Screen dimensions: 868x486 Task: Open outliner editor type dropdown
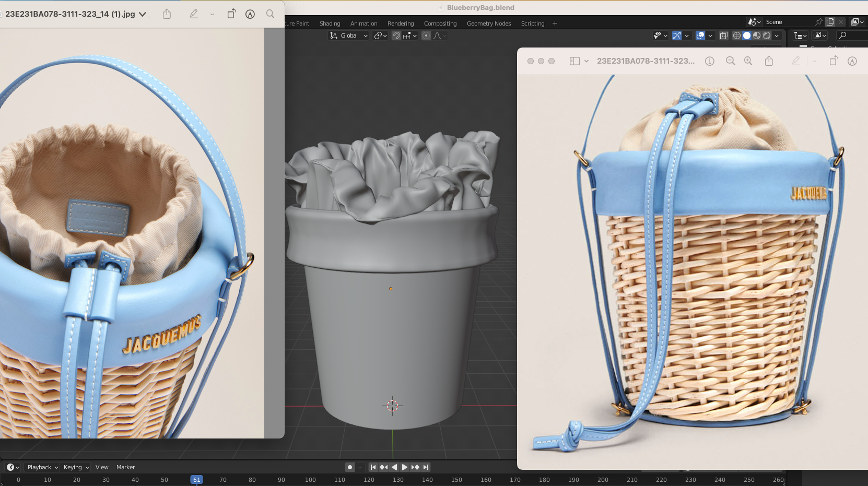(x=800, y=35)
